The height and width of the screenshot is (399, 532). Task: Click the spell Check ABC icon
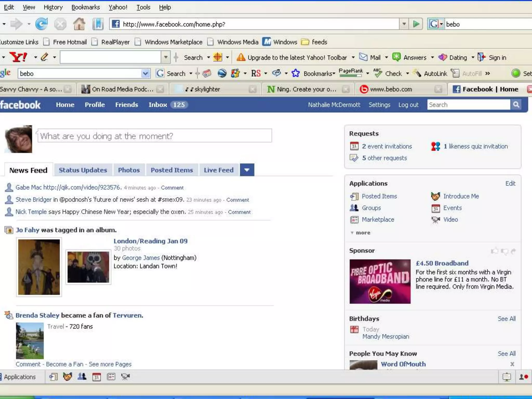377,73
